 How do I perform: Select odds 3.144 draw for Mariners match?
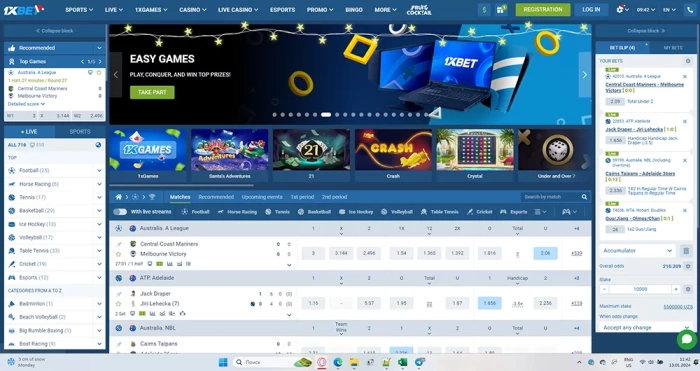click(x=341, y=253)
